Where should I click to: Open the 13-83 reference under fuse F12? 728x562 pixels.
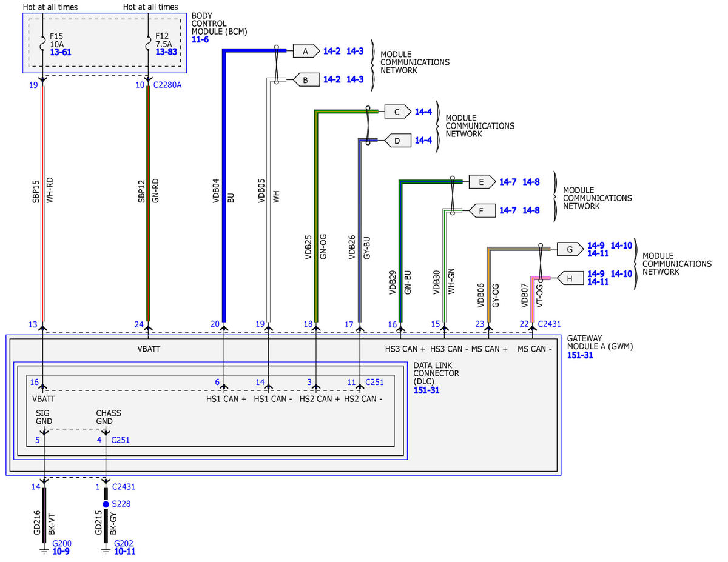(166, 53)
